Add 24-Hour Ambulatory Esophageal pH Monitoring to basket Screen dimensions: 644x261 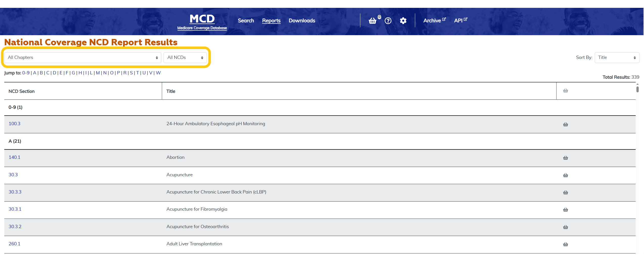click(565, 124)
